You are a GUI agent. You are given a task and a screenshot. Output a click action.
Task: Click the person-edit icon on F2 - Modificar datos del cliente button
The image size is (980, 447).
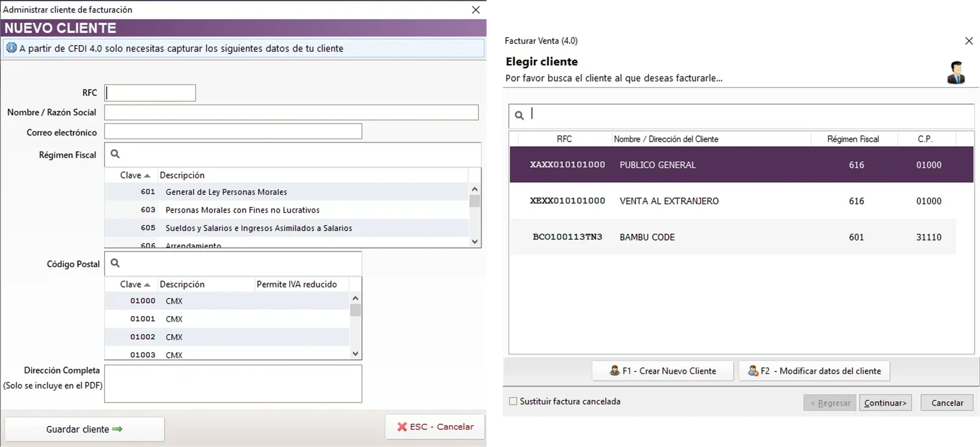click(752, 371)
